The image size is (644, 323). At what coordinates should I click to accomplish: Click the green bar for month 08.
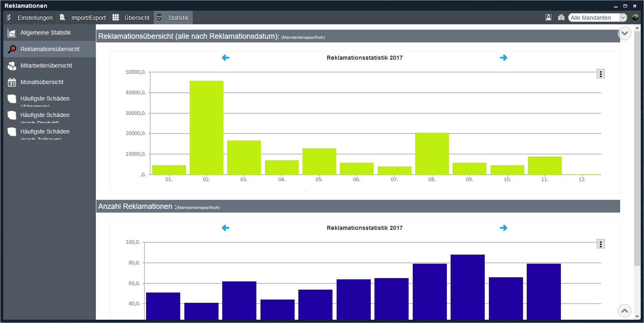[432, 154]
